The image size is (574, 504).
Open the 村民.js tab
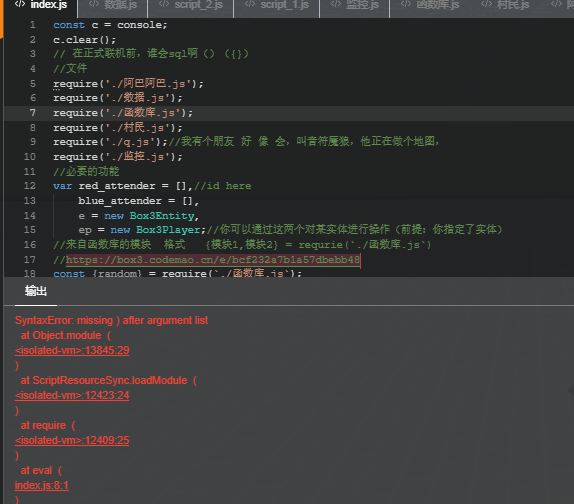505,5
